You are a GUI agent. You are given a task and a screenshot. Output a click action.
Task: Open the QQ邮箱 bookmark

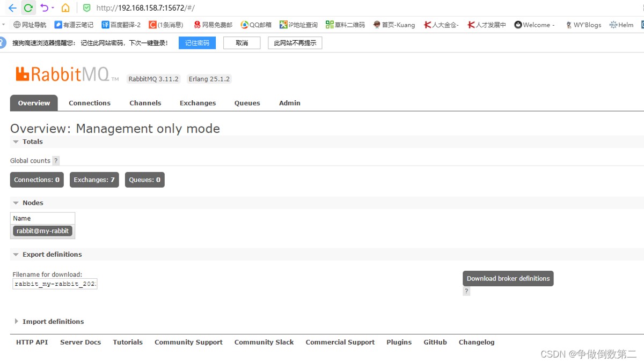pos(256,25)
